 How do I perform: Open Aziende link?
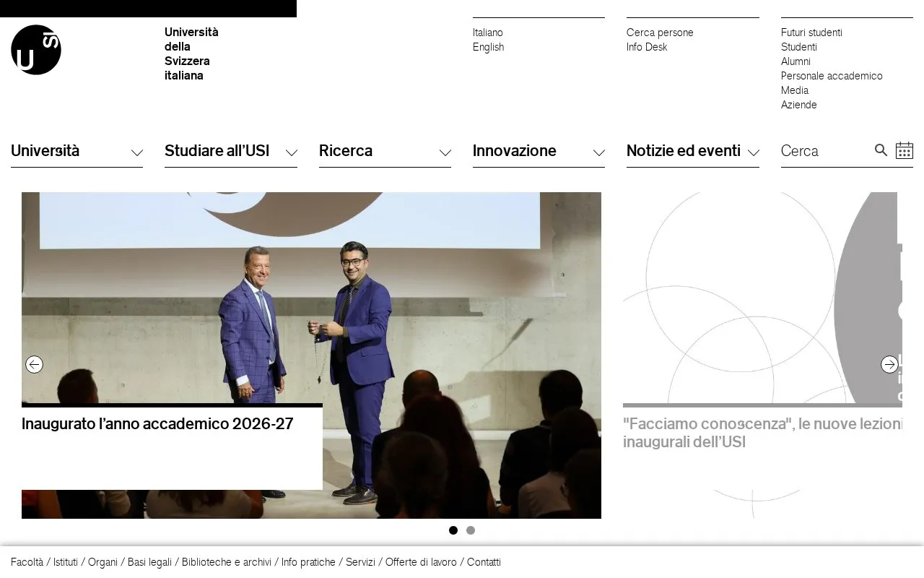coord(799,105)
